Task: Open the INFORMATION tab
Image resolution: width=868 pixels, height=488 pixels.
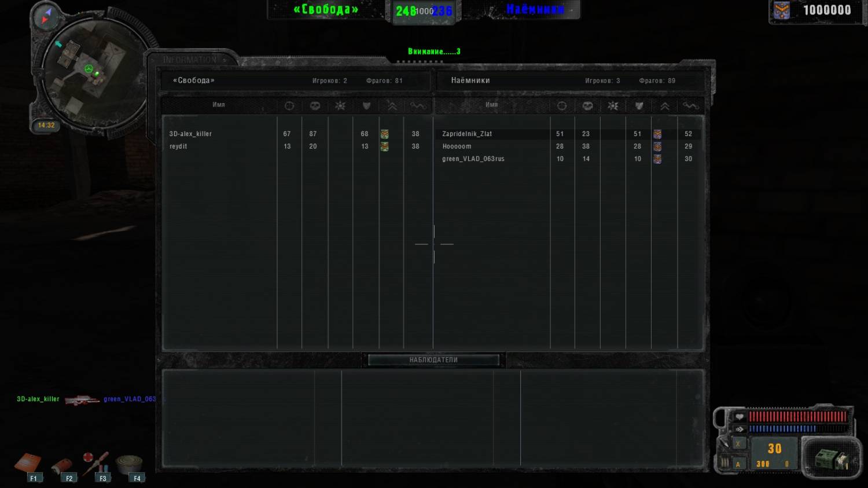Action: (x=190, y=60)
